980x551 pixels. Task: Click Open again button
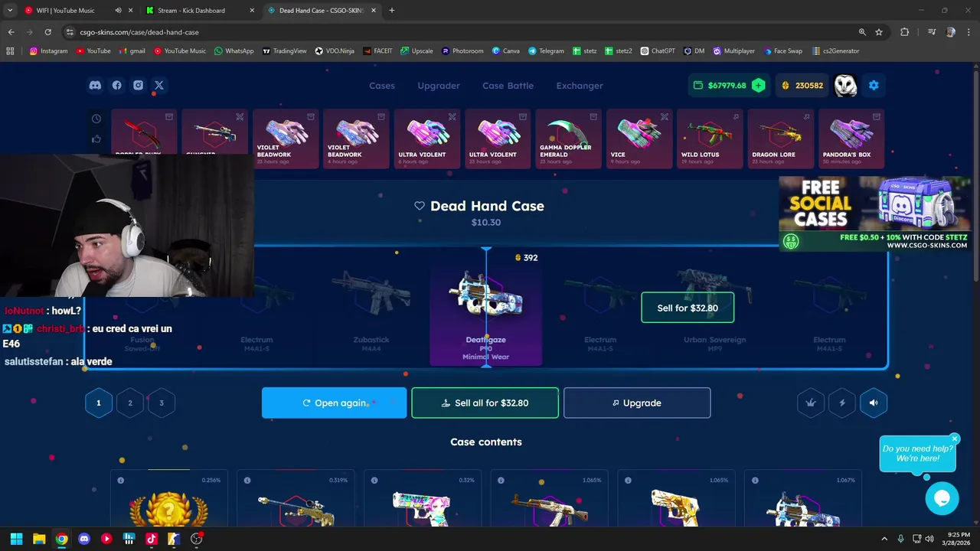point(334,403)
